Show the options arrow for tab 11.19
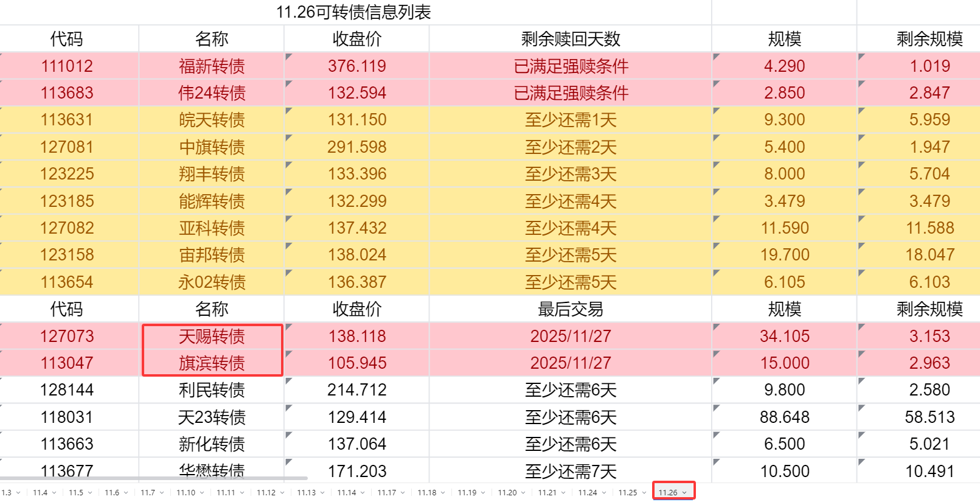Image resolution: width=980 pixels, height=502 pixels. click(483, 493)
